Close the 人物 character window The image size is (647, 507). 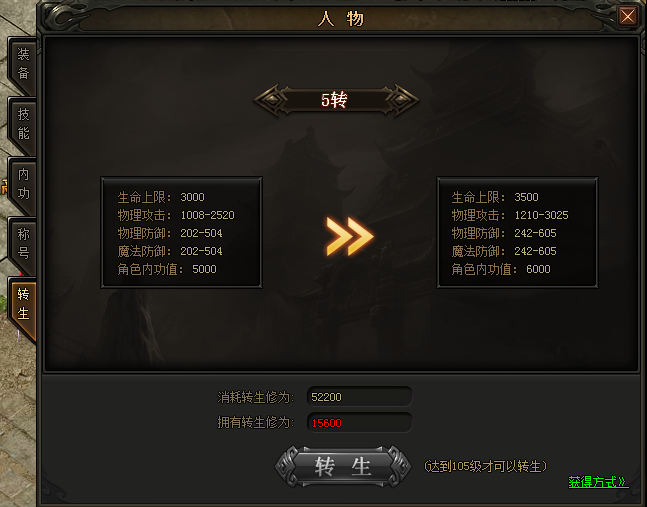coord(628,17)
